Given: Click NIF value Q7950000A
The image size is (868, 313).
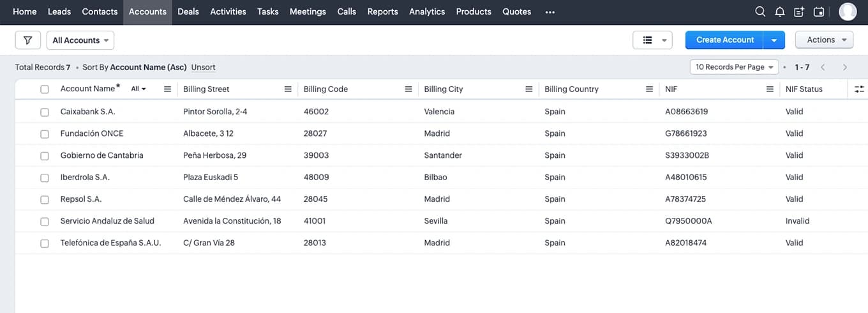Looking at the screenshot, I should pos(689,222).
